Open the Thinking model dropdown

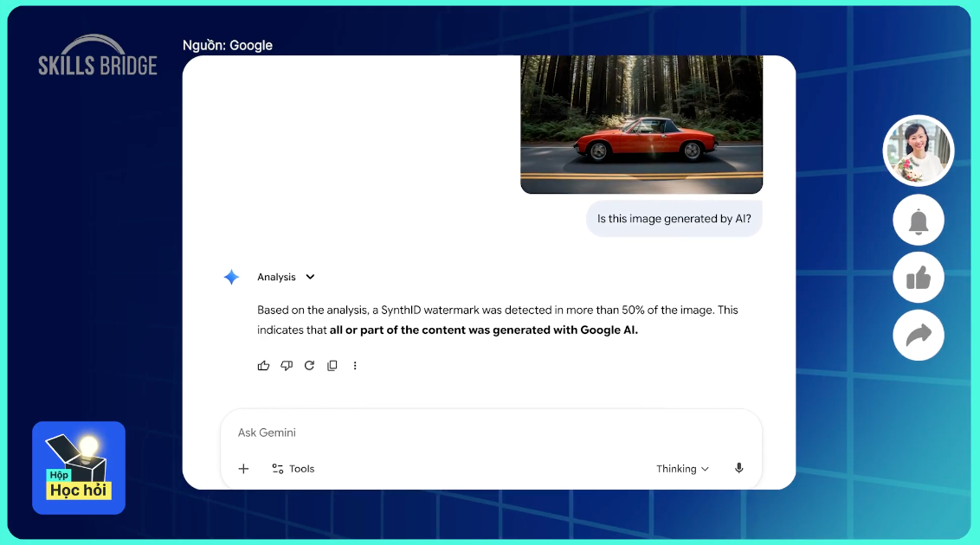[x=682, y=469]
